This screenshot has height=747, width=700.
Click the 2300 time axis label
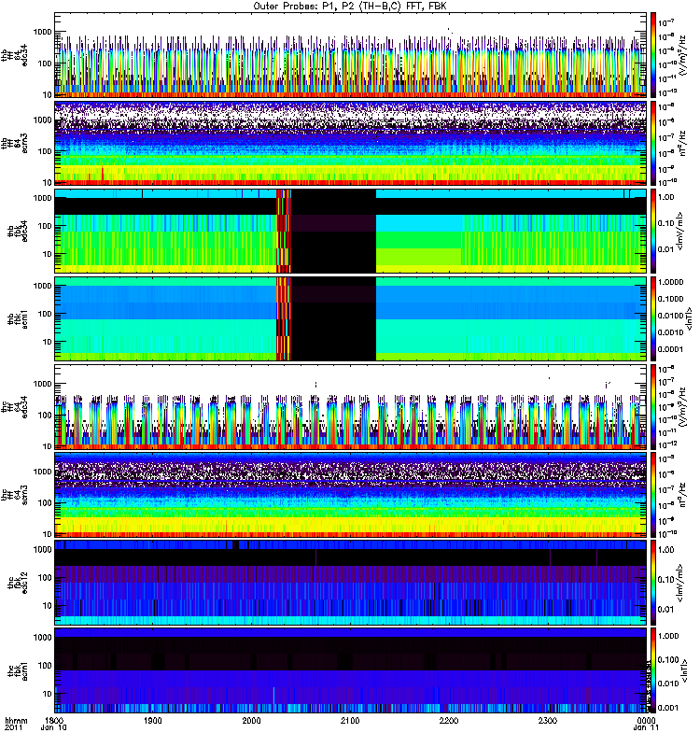point(548,721)
